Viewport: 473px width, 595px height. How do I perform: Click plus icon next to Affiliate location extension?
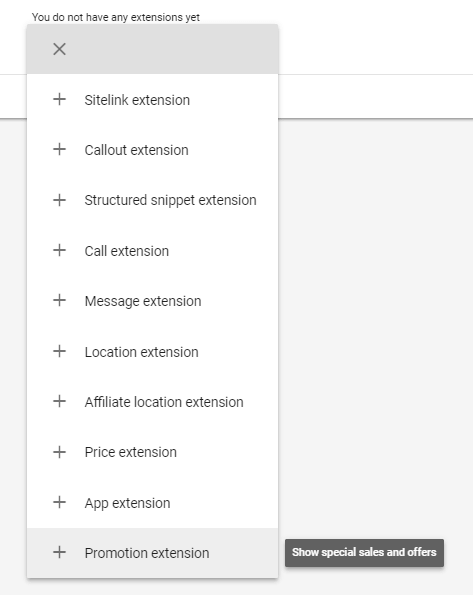click(59, 401)
